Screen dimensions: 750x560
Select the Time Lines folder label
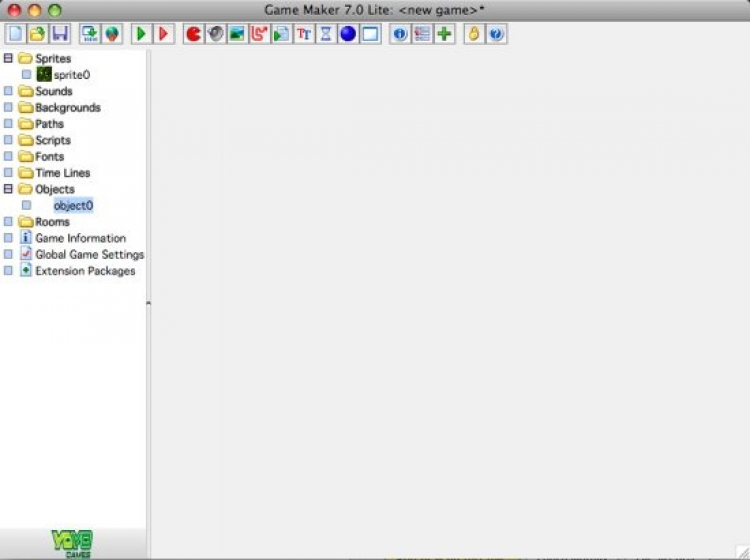[63, 173]
